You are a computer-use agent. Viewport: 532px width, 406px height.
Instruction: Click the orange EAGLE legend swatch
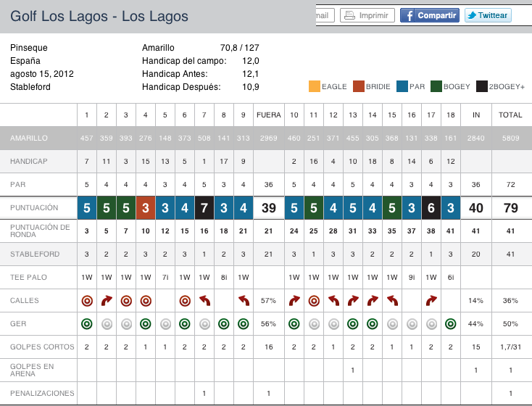[x=315, y=86]
